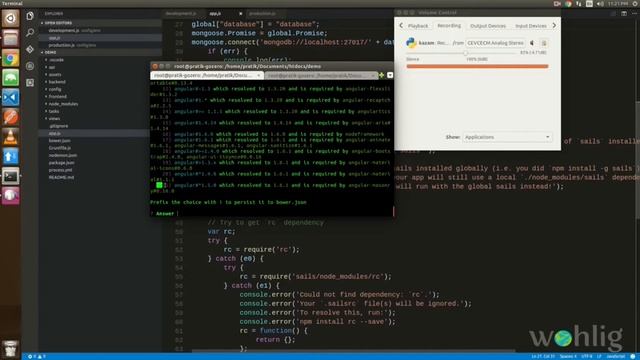This screenshot has height=360, width=640.
Task: Click the Chrome indicator in system tray
Action: click(x=568, y=4)
